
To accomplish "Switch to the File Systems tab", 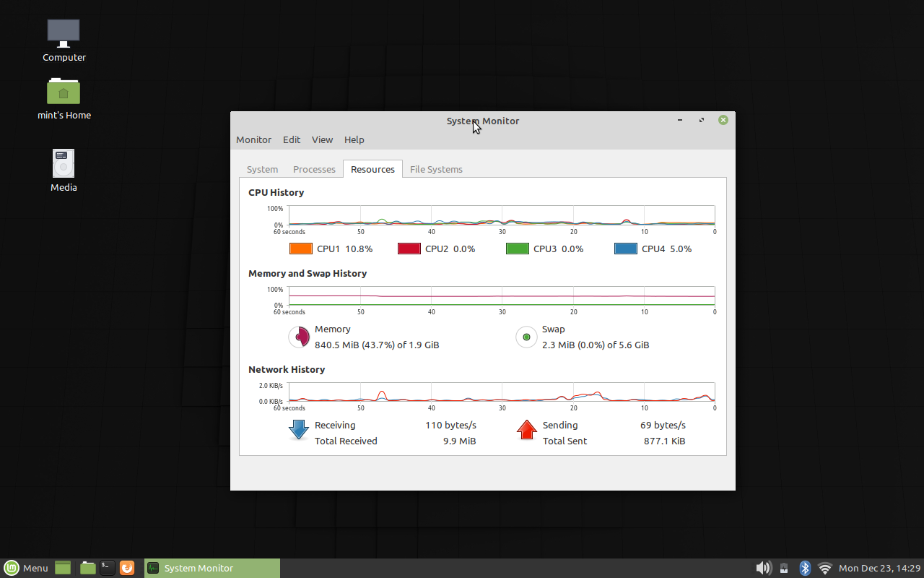I will pyautogui.click(x=436, y=168).
